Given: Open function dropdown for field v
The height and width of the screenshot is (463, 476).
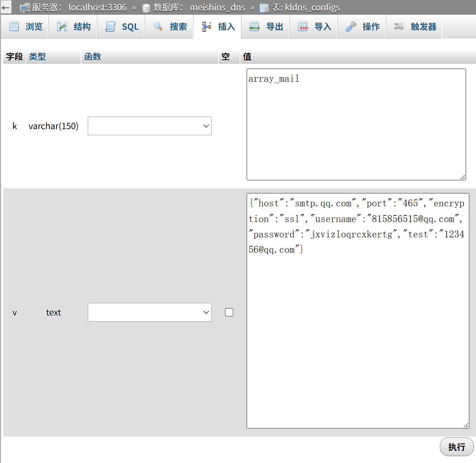Looking at the screenshot, I should point(149,312).
